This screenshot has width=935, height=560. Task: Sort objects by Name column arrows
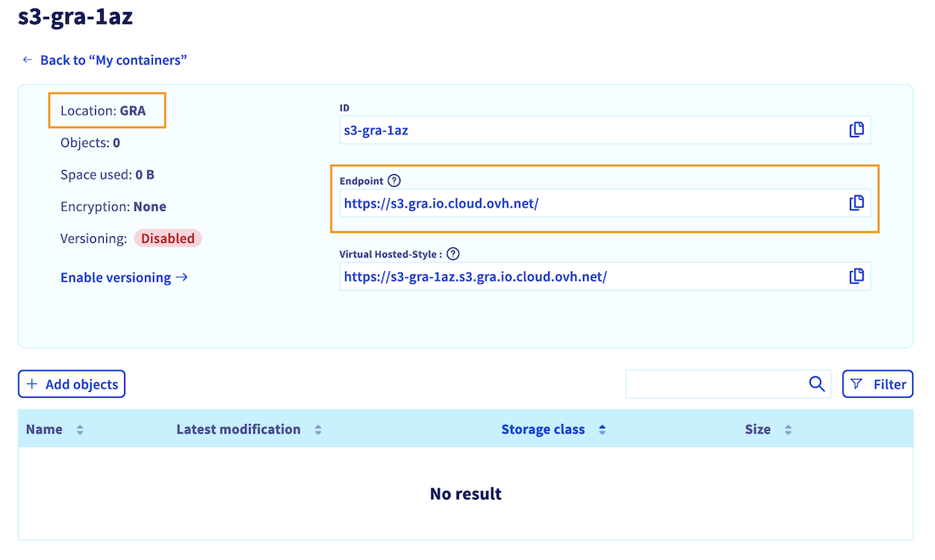tap(80, 430)
